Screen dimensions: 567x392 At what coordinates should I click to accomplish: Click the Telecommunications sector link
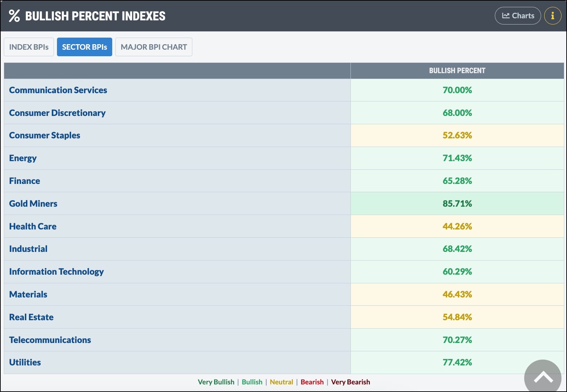click(50, 340)
